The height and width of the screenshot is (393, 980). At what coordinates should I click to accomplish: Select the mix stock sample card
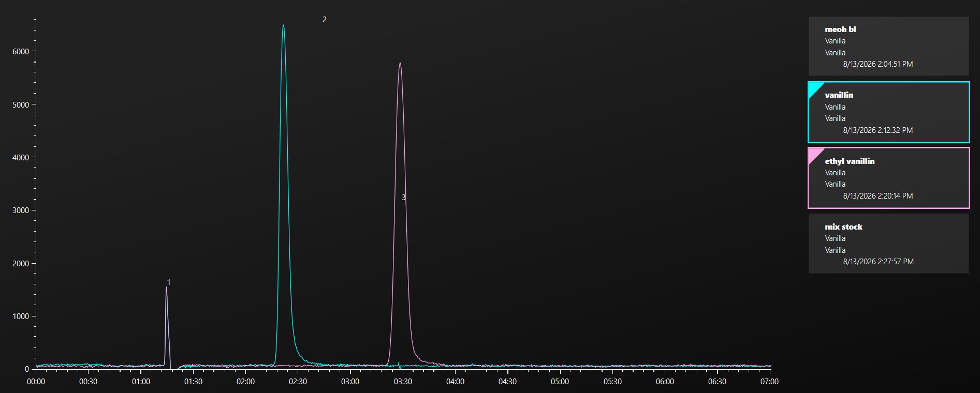(888, 244)
